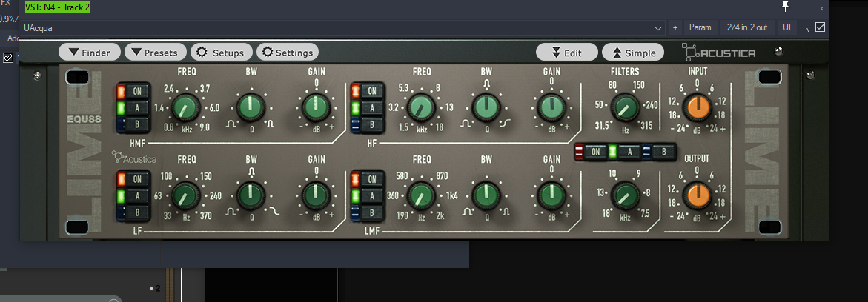Click the HMF GAIN knob
The image size is (868, 302).
click(x=316, y=108)
